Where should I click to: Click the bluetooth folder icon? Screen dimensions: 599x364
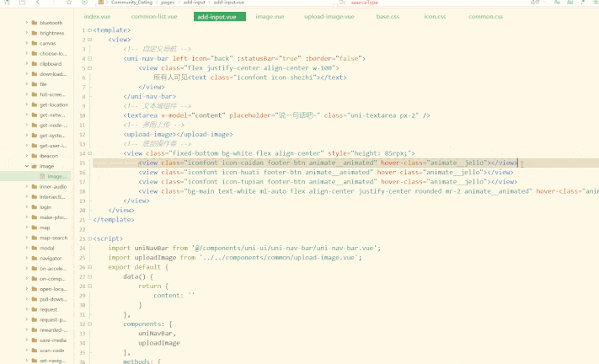(35, 23)
